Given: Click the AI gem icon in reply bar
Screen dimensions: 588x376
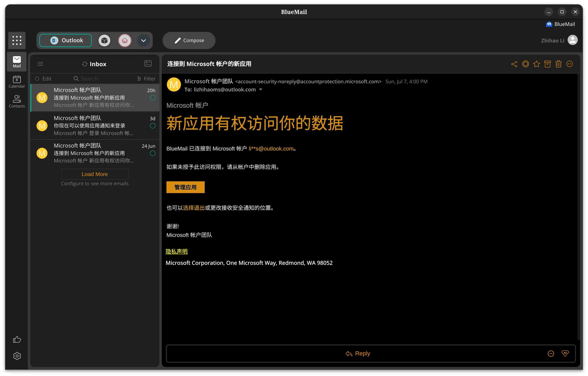Looking at the screenshot, I should [565, 353].
